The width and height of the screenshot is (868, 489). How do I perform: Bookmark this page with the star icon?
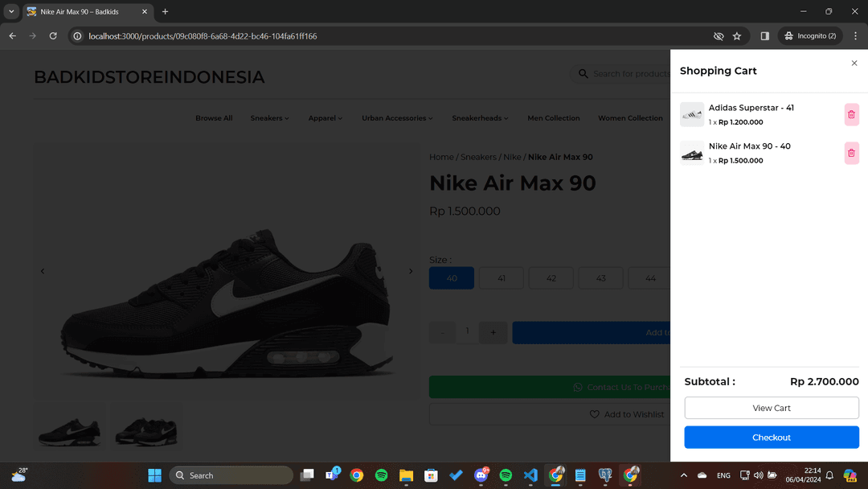[x=737, y=36]
